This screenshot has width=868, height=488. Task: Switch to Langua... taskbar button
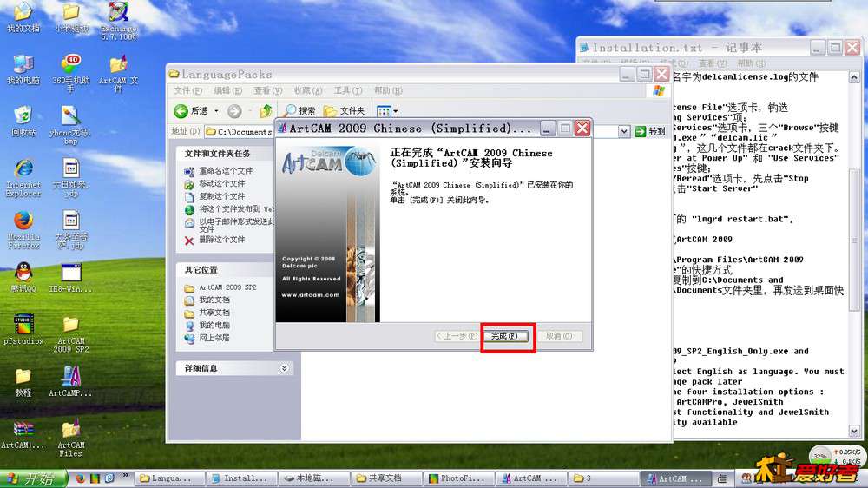coord(169,478)
